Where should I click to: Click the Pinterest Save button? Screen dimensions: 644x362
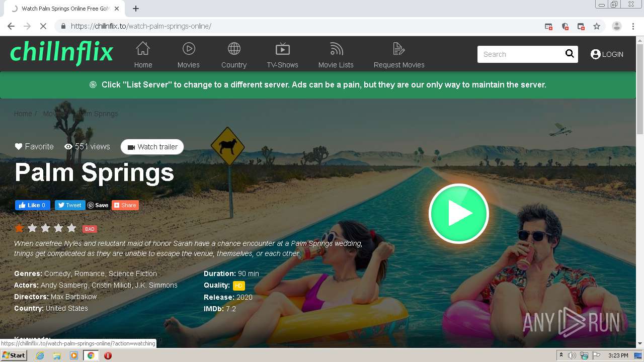(98, 205)
